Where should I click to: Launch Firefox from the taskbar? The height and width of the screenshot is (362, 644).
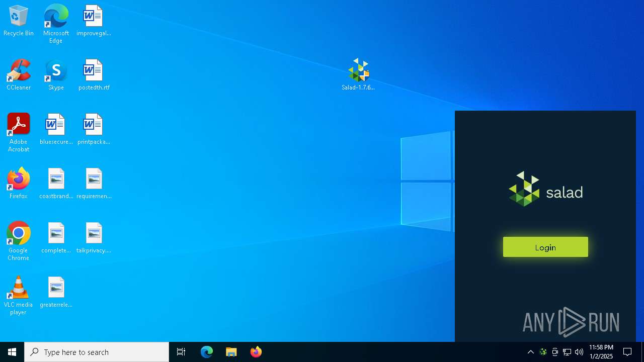(x=256, y=352)
